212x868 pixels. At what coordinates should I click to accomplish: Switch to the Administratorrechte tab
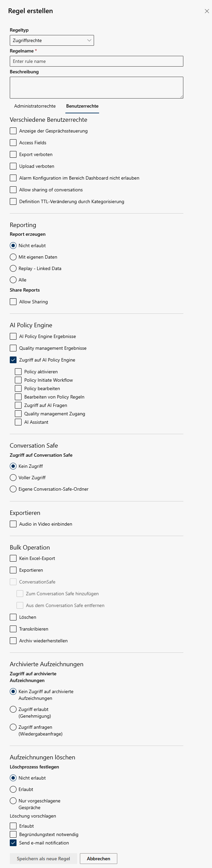pyautogui.click(x=35, y=106)
